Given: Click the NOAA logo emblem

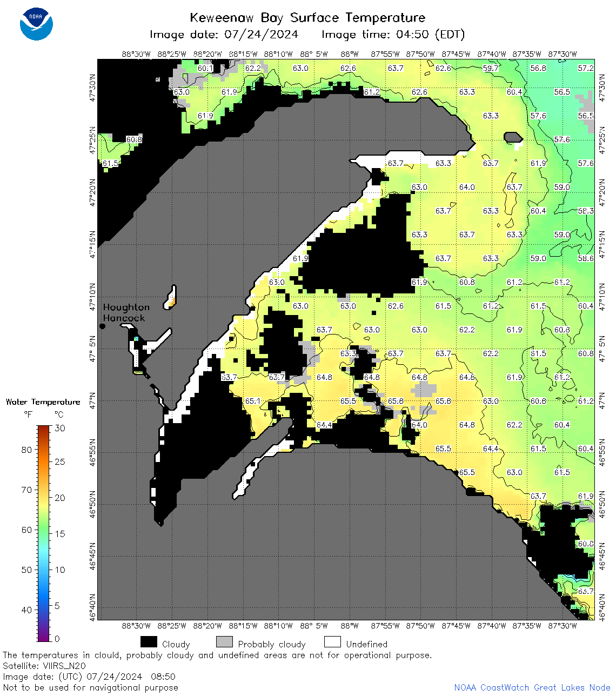Looking at the screenshot, I should coord(36,24).
